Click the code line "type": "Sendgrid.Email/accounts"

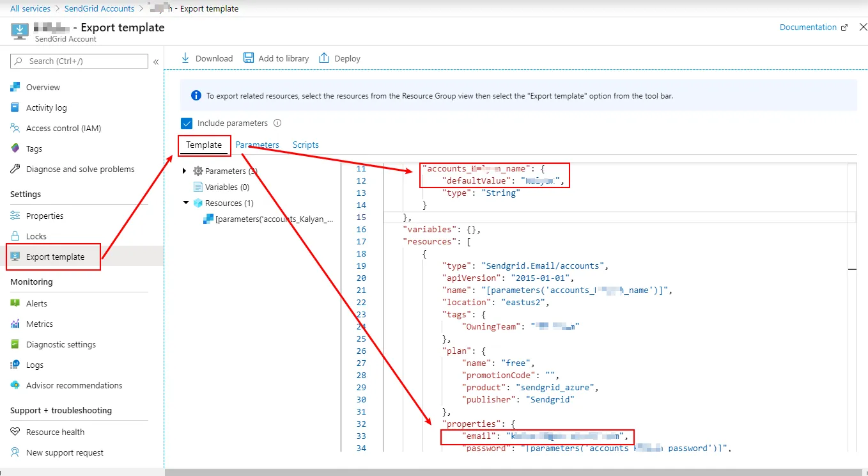pyautogui.click(x=525, y=266)
